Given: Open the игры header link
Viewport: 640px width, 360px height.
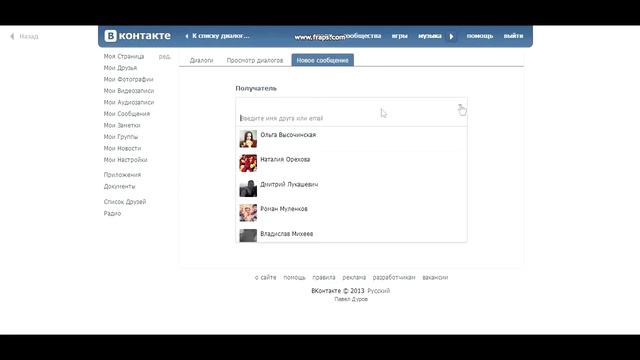Looking at the screenshot, I should point(400,36).
